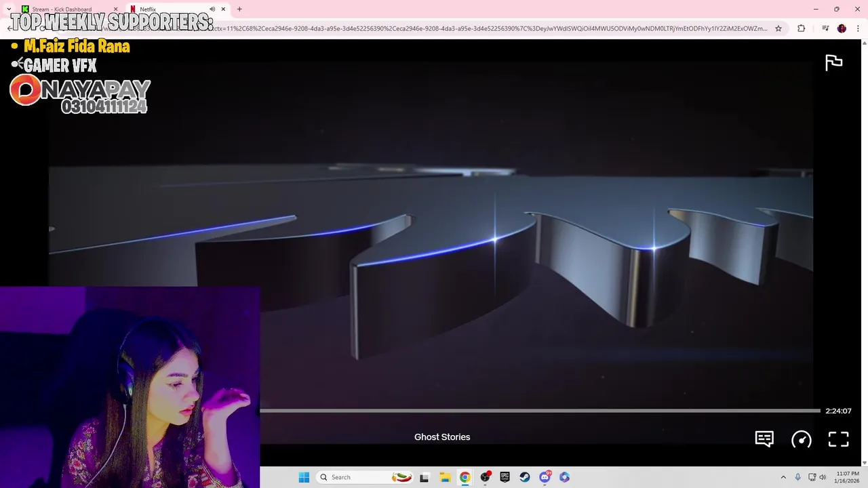
Task: Open Steam from the taskbar
Action: click(x=525, y=477)
